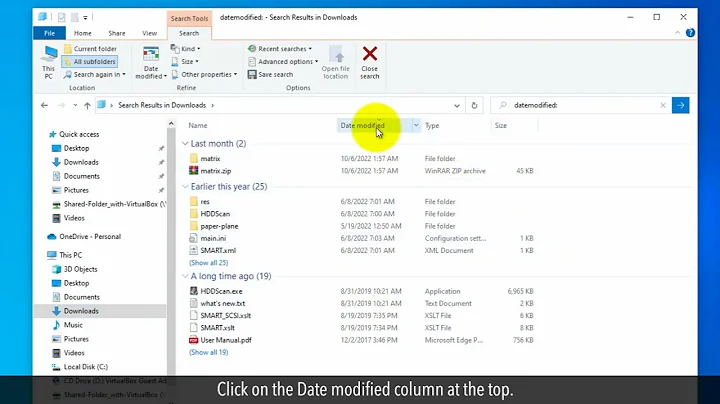Image resolution: width=720 pixels, height=404 pixels.
Task: Select what's new.txt file
Action: (223, 303)
